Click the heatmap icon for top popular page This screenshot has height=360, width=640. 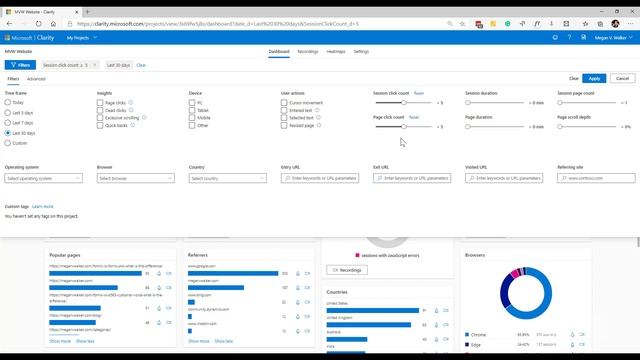click(x=159, y=273)
